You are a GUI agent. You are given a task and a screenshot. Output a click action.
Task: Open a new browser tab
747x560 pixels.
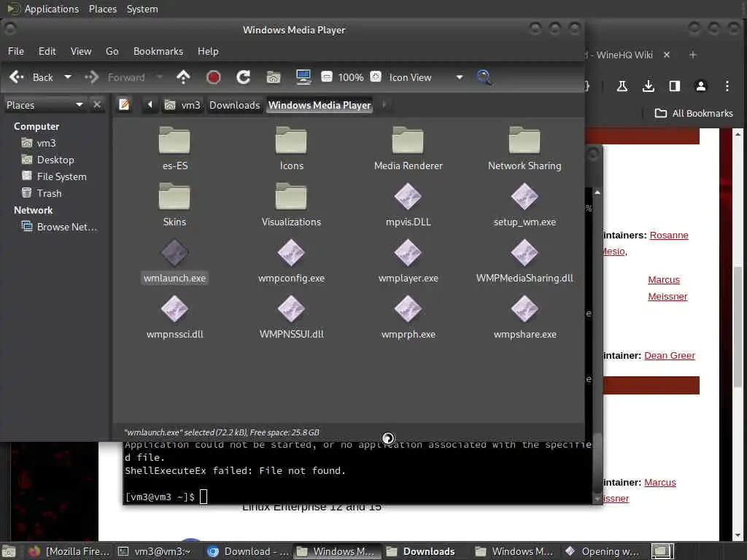click(x=693, y=55)
